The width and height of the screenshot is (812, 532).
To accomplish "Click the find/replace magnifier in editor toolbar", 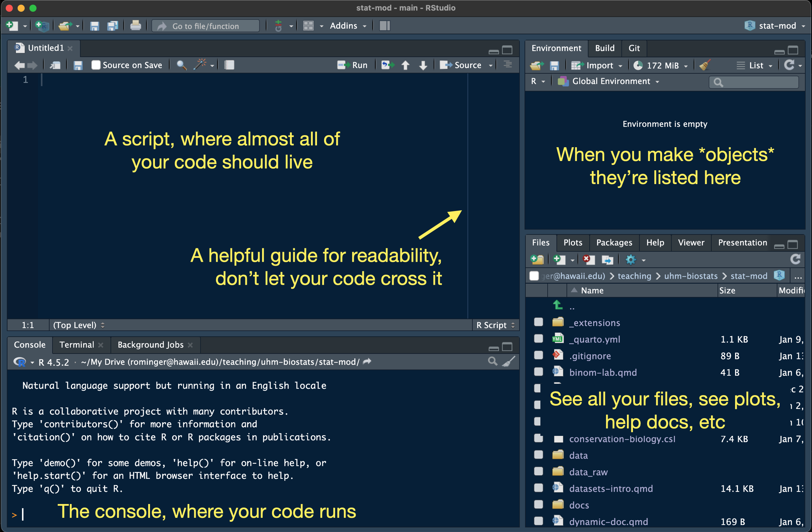I will click(x=181, y=65).
